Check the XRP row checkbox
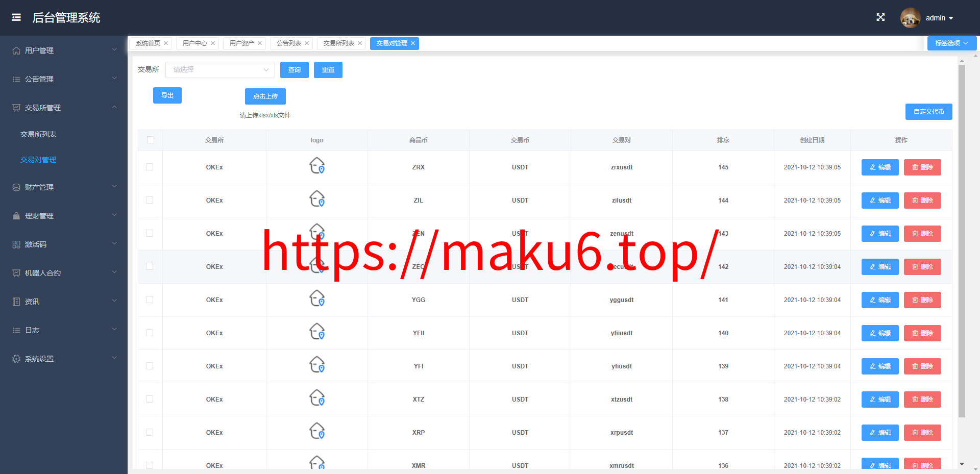The width and height of the screenshot is (980, 474). pos(150,432)
